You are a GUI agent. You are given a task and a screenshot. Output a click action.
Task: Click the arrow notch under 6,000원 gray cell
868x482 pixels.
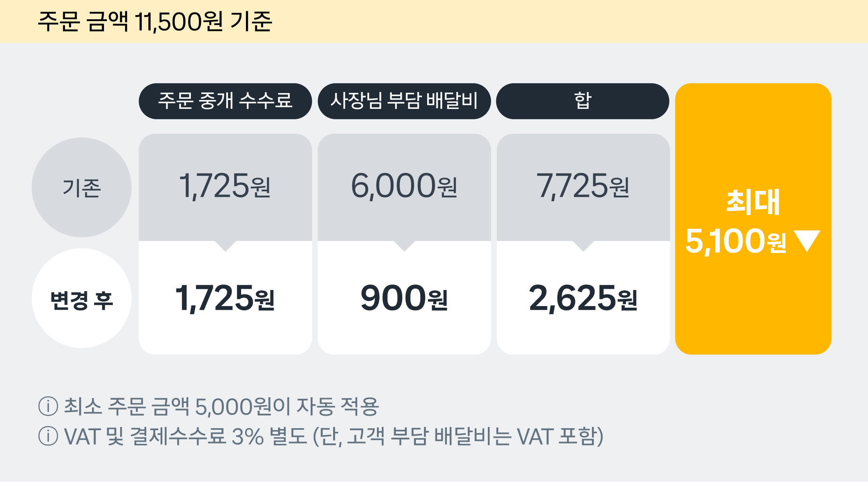coord(404,246)
